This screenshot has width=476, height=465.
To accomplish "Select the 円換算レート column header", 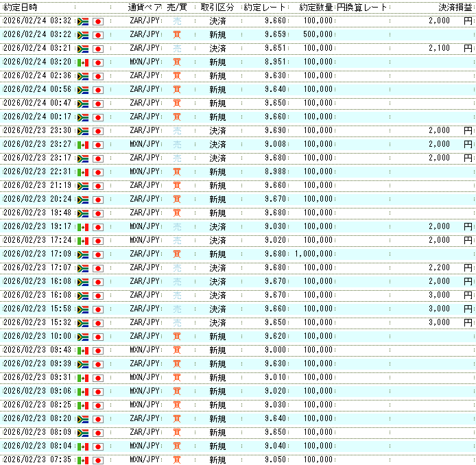I will pos(361,7).
